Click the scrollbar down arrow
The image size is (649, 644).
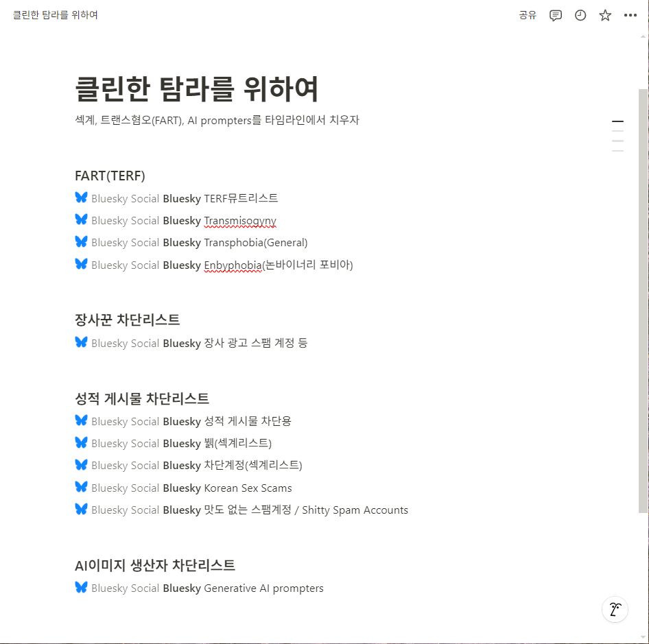pos(643,637)
